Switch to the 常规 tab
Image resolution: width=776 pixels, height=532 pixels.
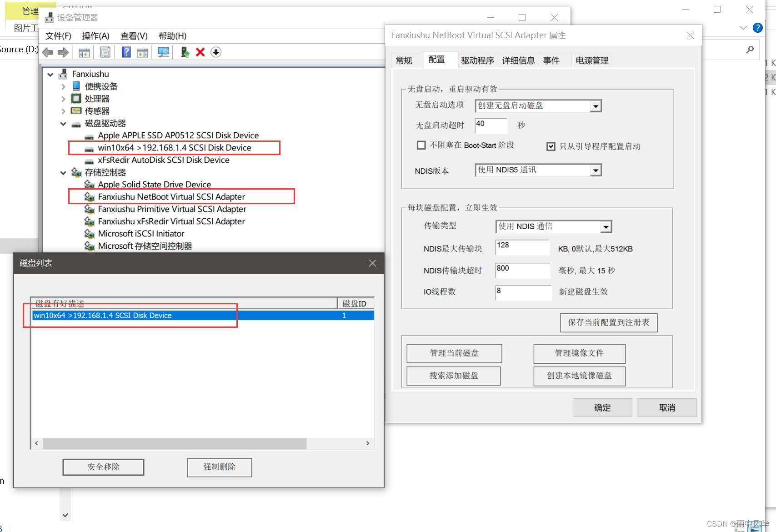[x=404, y=60]
